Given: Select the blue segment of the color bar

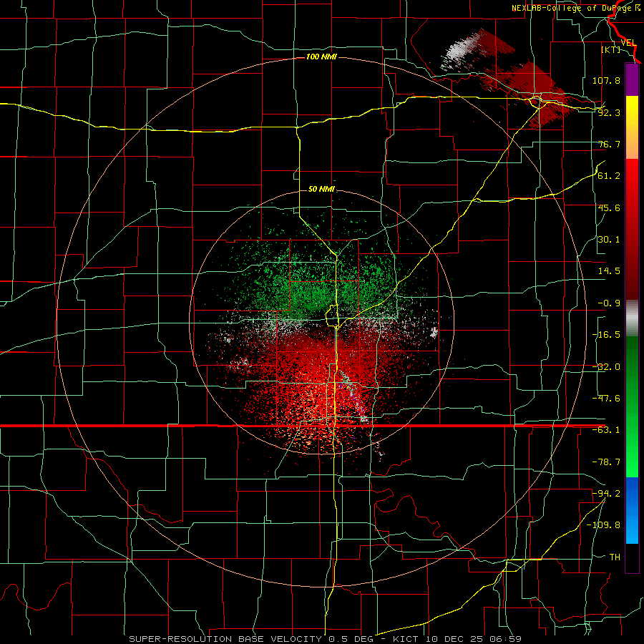Looking at the screenshot, I should [632, 510].
